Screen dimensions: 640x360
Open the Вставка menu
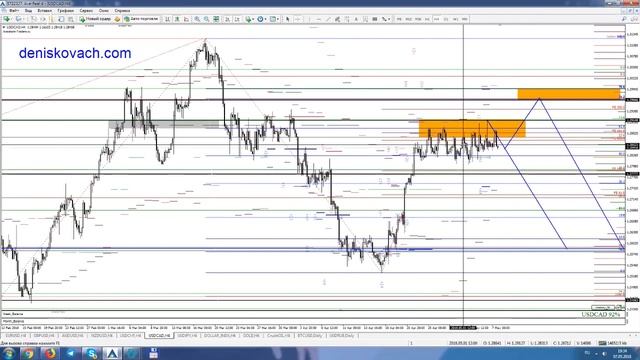(x=44, y=11)
